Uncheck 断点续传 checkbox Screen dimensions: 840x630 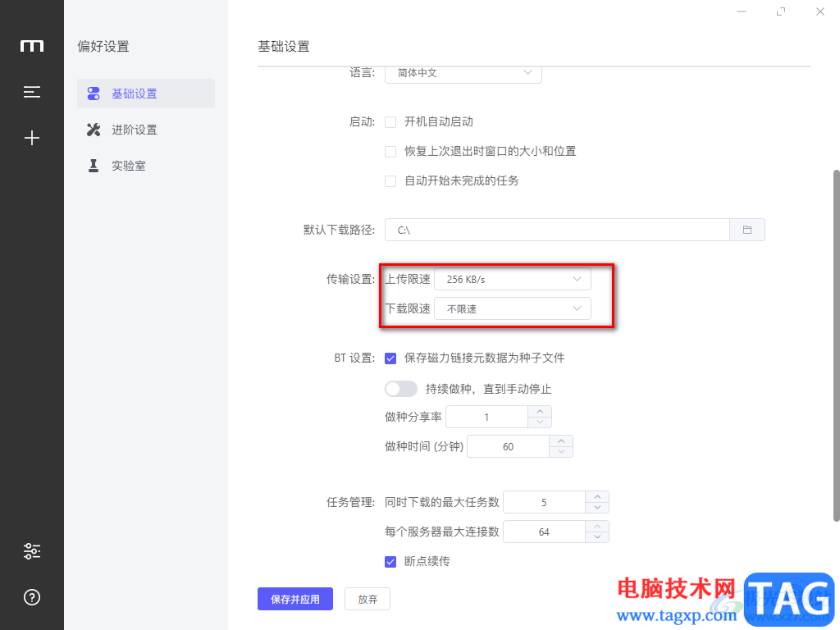tap(390, 561)
